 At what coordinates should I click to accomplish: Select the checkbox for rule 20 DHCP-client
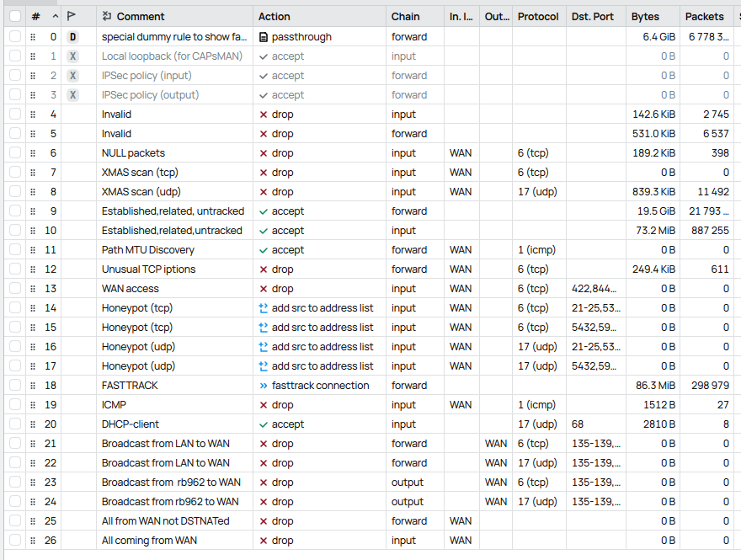(x=14, y=424)
